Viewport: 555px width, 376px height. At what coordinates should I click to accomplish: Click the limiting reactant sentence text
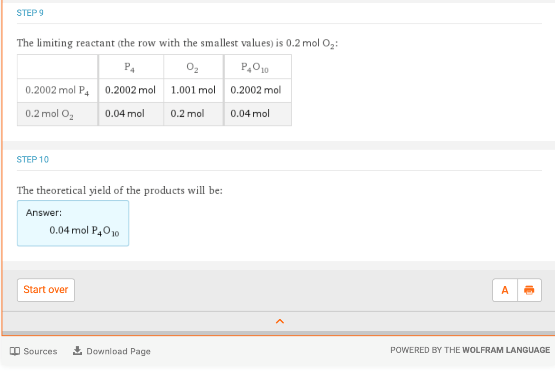tap(177, 43)
